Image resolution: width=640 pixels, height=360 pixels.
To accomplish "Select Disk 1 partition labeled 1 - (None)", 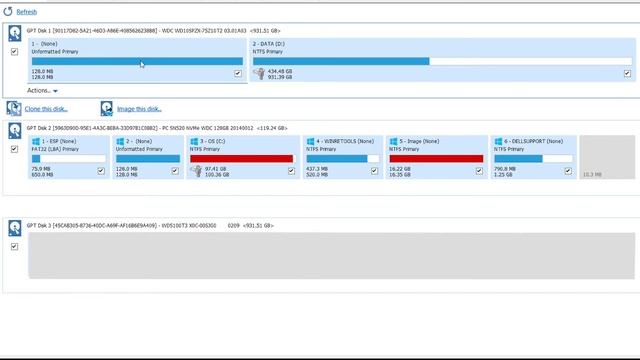I will [44, 44].
